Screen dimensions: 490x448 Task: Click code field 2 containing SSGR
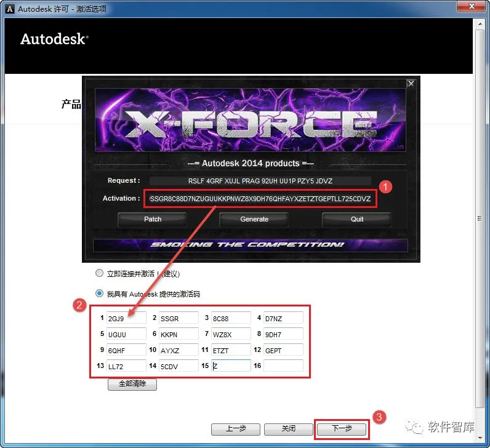(179, 318)
